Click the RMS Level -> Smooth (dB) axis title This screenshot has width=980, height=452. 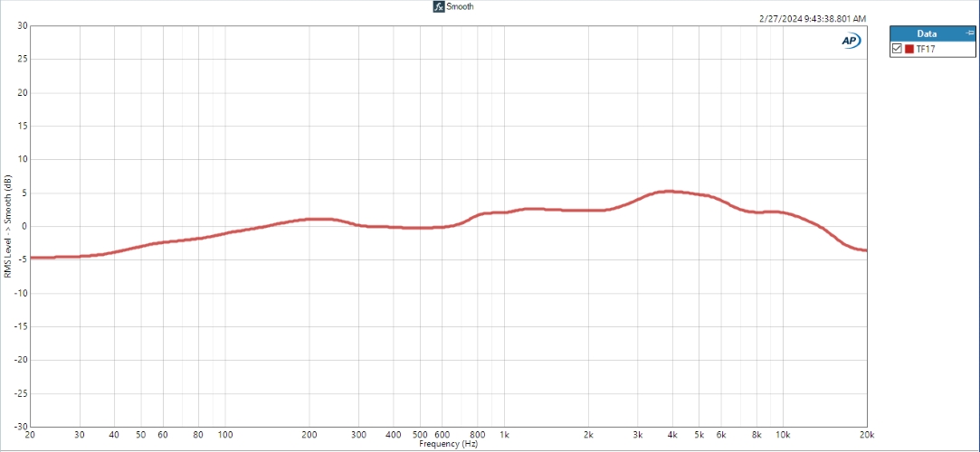(x=7, y=227)
